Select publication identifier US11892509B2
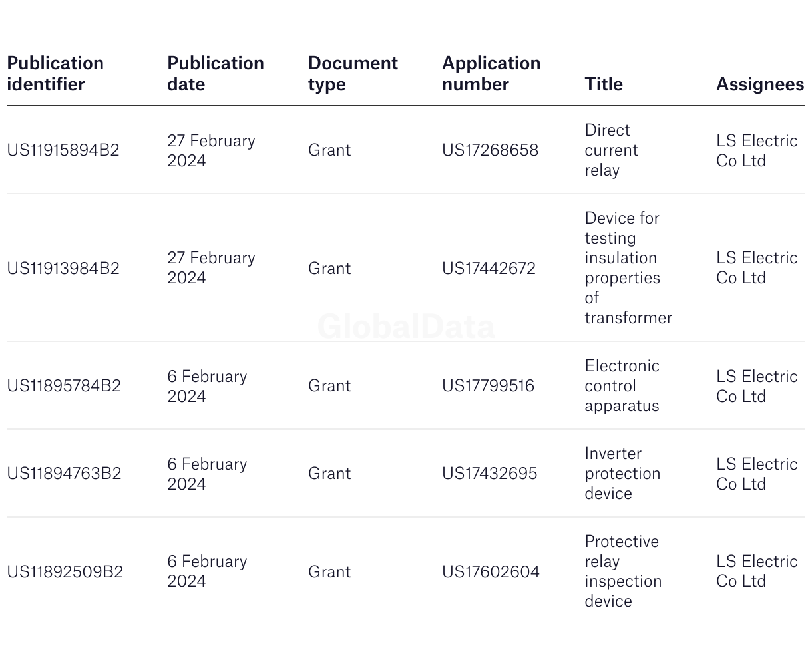This screenshot has width=812, height=652. (x=65, y=572)
